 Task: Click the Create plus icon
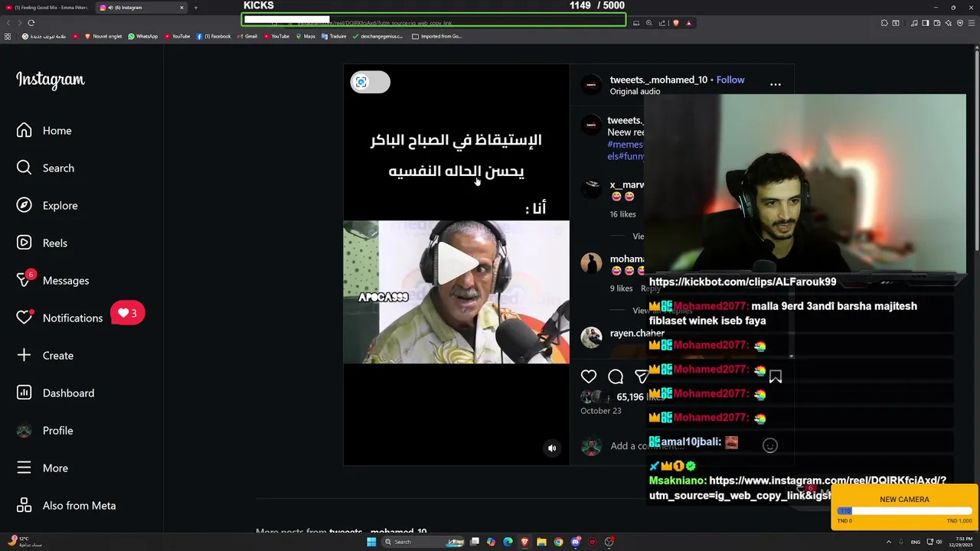(x=24, y=356)
